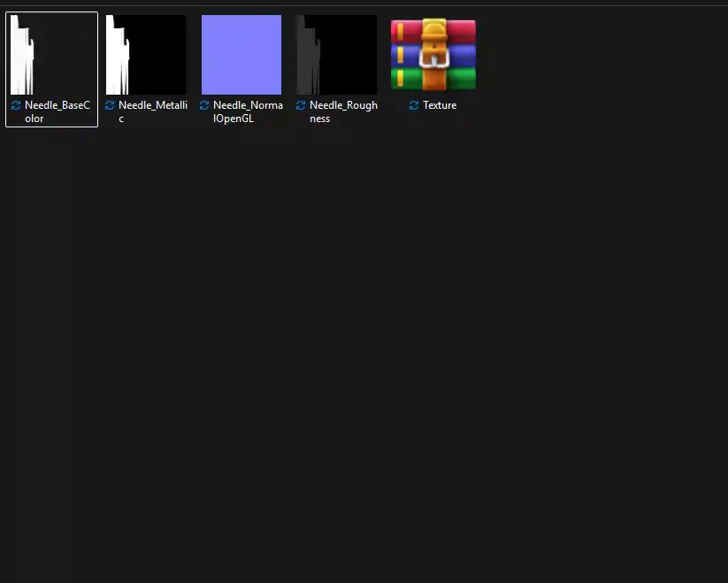
Task: Click sync status icon beside Needle_NormalOpenGL
Action: (204, 105)
